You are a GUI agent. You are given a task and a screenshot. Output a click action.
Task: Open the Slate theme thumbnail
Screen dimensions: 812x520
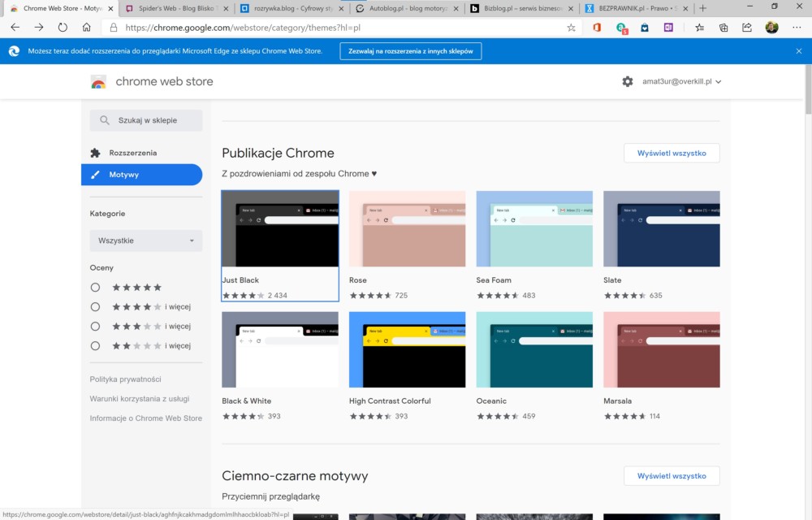click(661, 229)
